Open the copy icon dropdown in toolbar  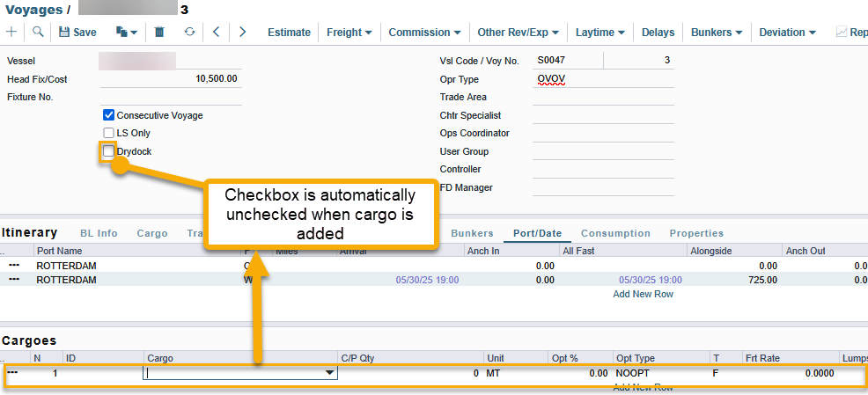click(x=127, y=32)
